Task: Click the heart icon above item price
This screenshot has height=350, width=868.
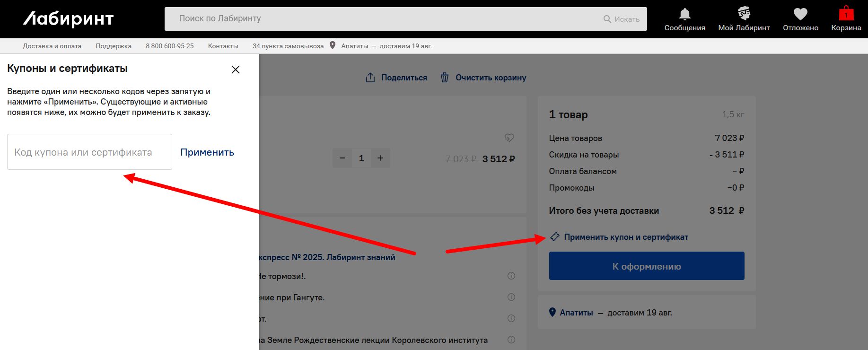Action: (509, 138)
